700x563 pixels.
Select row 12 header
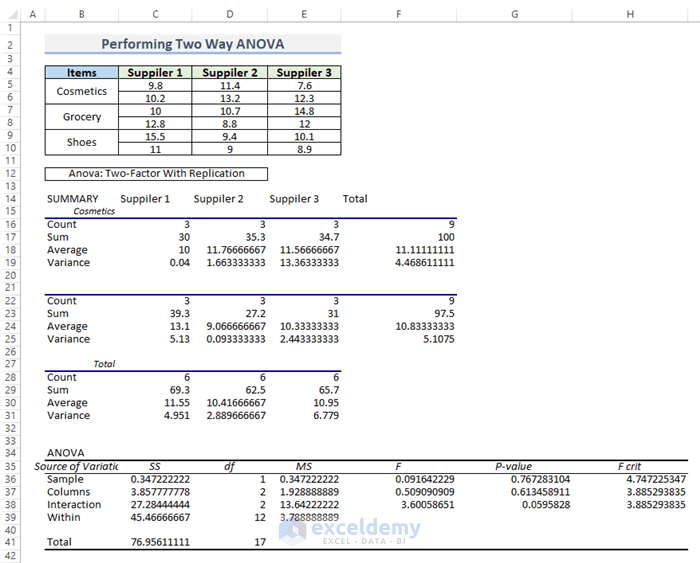(10, 174)
